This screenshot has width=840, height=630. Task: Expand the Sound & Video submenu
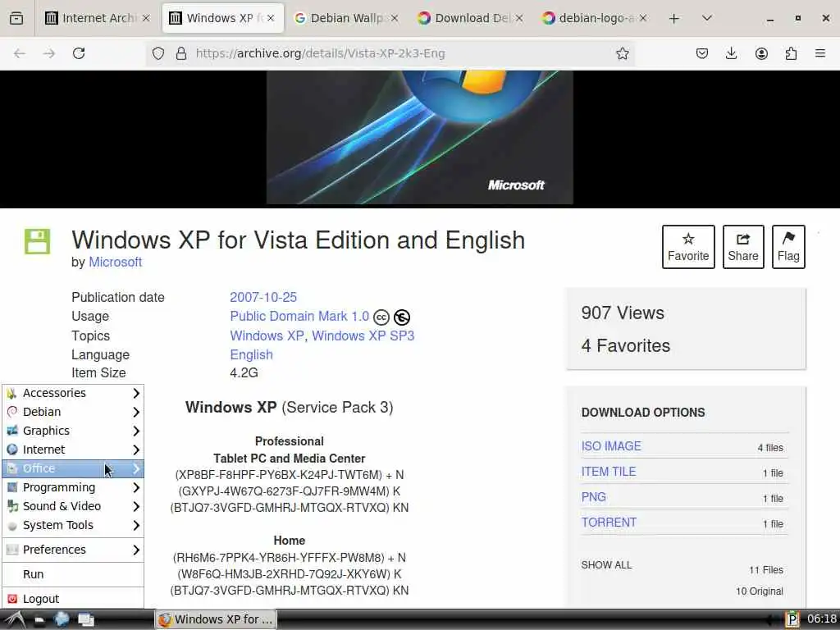73,506
